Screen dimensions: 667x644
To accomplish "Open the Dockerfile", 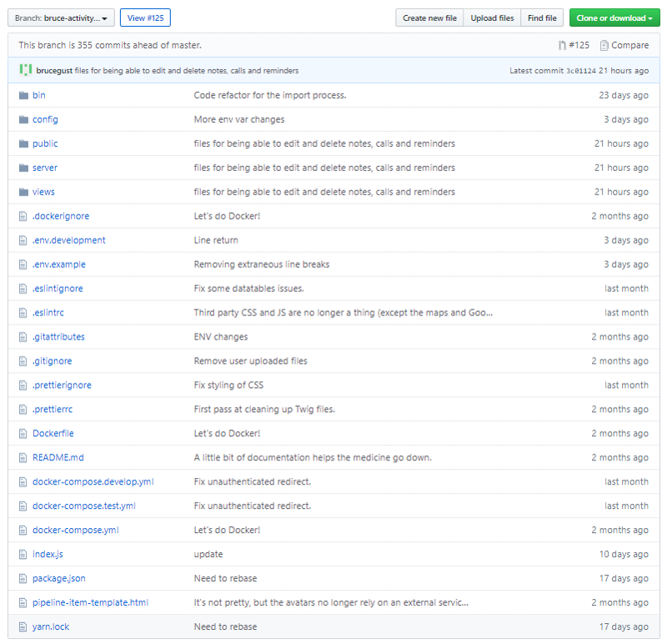I will (53, 434).
